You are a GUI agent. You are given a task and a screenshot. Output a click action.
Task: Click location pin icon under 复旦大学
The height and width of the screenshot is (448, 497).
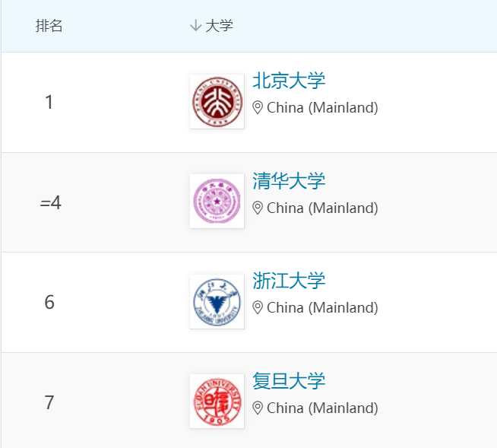click(258, 408)
